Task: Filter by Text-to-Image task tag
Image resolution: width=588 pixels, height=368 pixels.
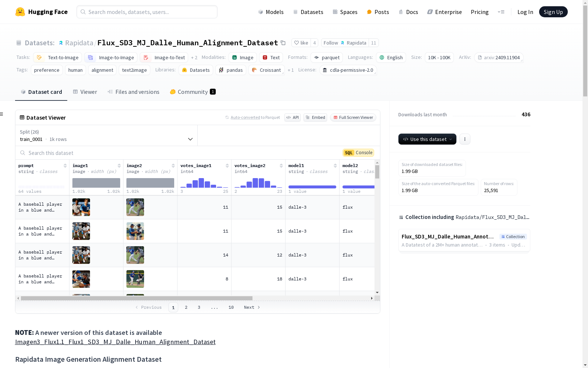Action: [x=58, y=57]
